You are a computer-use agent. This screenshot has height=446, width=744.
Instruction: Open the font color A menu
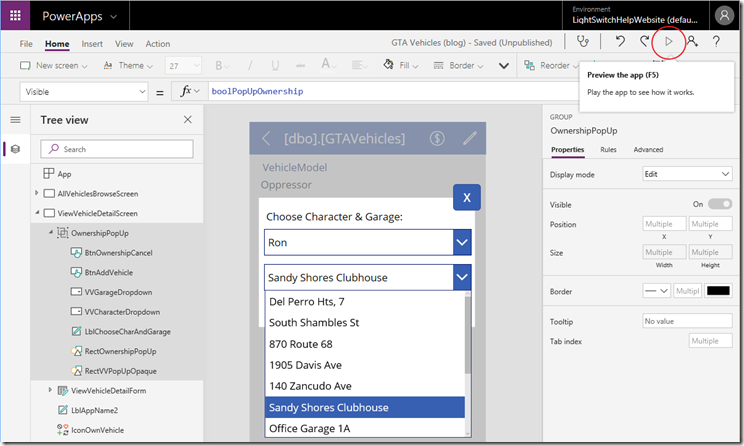coord(329,64)
